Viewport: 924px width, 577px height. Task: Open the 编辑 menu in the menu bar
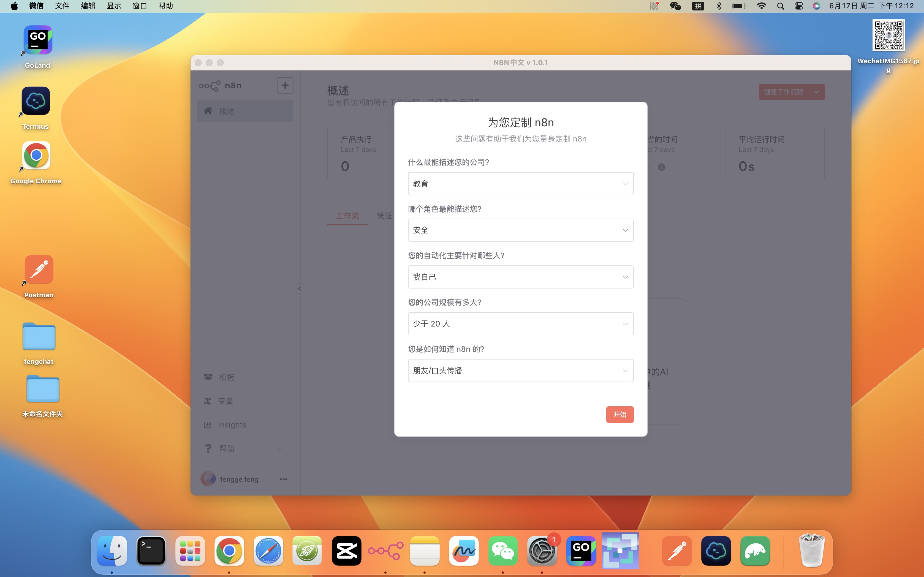tap(88, 6)
